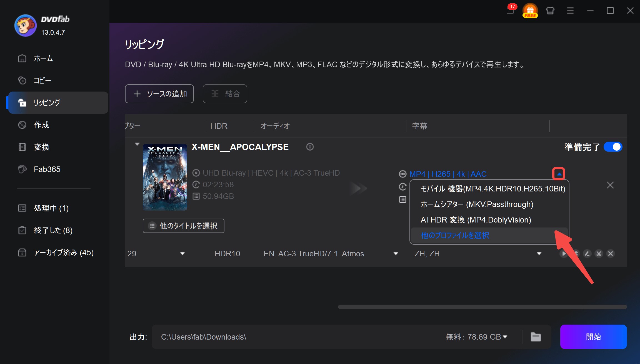Screen dimensions: 640x364
Task: Select 他のプロファイルを選択 option
Action: [x=489, y=235]
